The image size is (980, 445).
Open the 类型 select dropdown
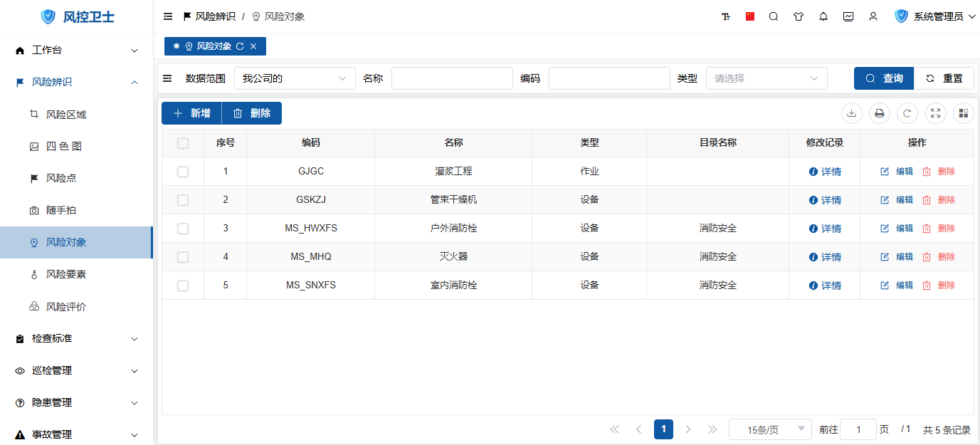pyautogui.click(x=766, y=78)
